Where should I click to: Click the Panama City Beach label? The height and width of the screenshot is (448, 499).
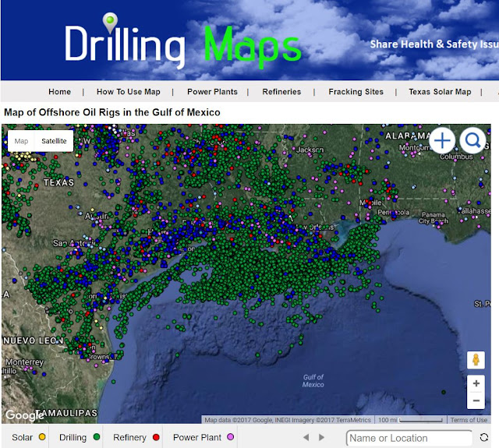click(434, 218)
